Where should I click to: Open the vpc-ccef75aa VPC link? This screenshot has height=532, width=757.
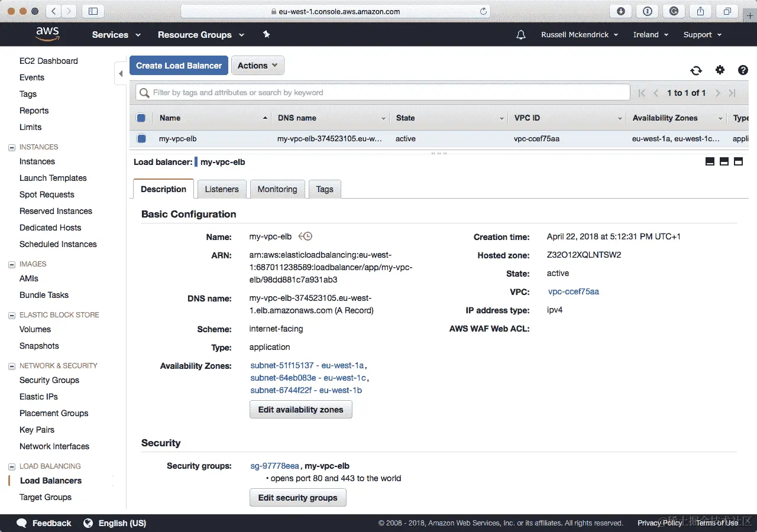pos(574,291)
